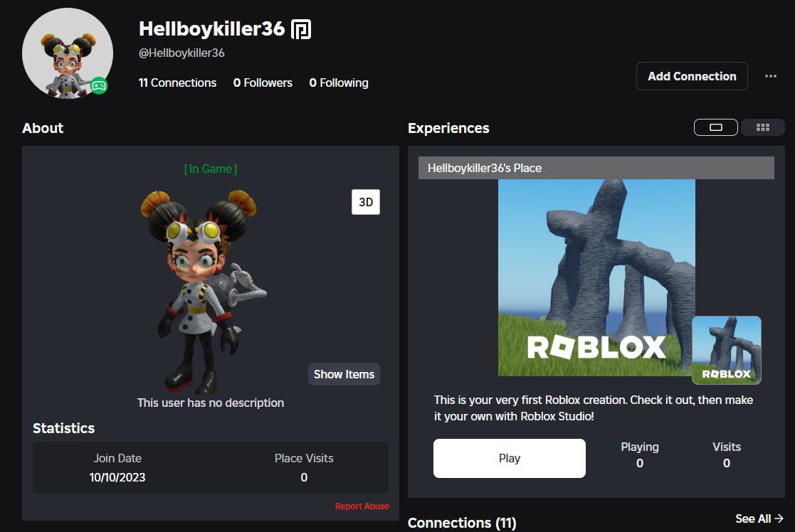Open the three-dot more options menu

coord(771,76)
